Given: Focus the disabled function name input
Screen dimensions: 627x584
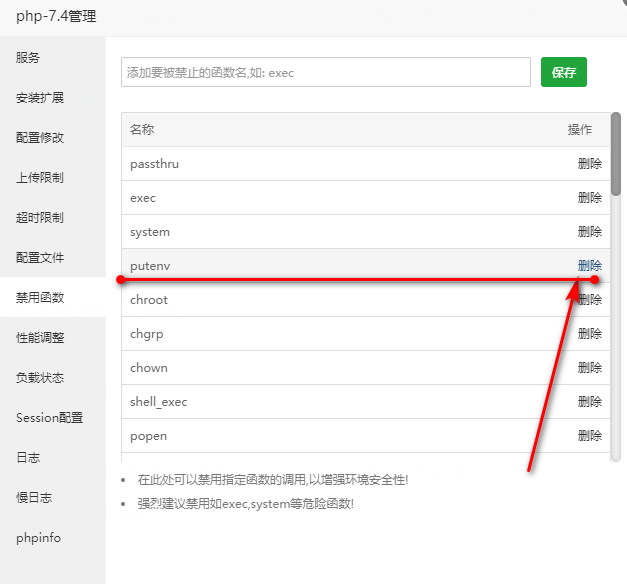Looking at the screenshot, I should [x=325, y=72].
